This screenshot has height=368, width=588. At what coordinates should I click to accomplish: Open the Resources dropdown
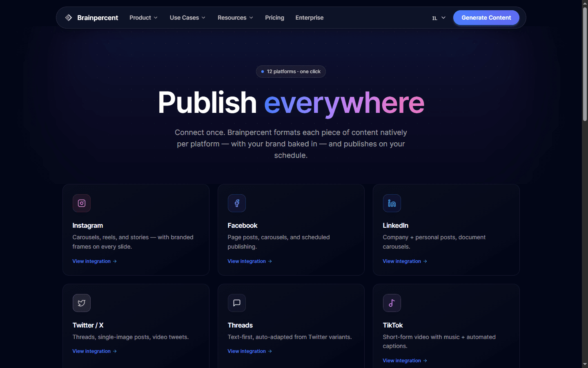tap(235, 18)
